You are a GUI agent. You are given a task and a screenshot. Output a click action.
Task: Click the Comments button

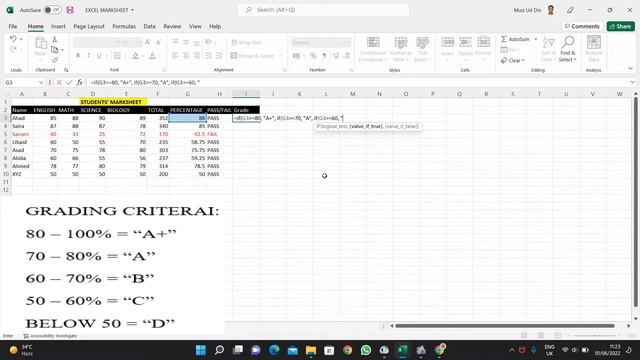pyautogui.click(x=582, y=26)
